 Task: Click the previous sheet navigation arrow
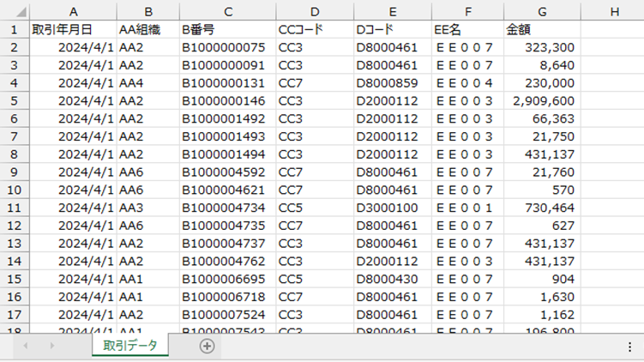tap(26, 346)
